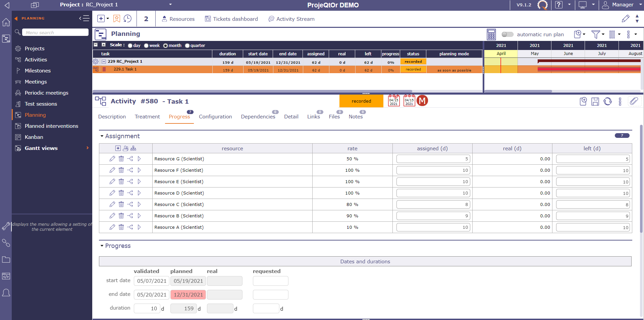Collapse the Progress section
Image resolution: width=644 pixels, height=320 pixels.
coord(102,246)
